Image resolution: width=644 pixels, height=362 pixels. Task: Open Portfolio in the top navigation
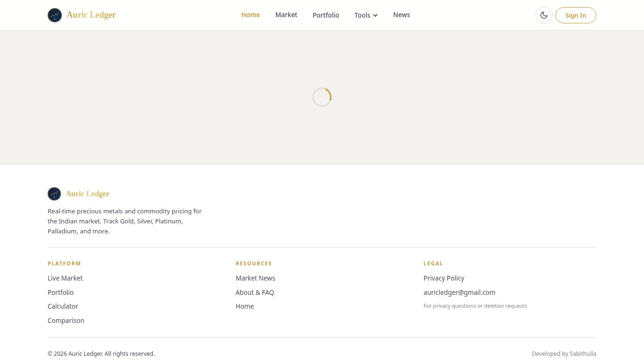pyautogui.click(x=326, y=15)
